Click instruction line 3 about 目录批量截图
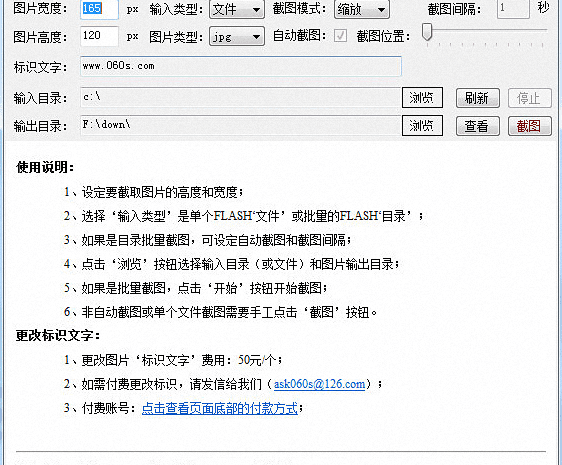This screenshot has height=465, width=562. [x=208, y=240]
